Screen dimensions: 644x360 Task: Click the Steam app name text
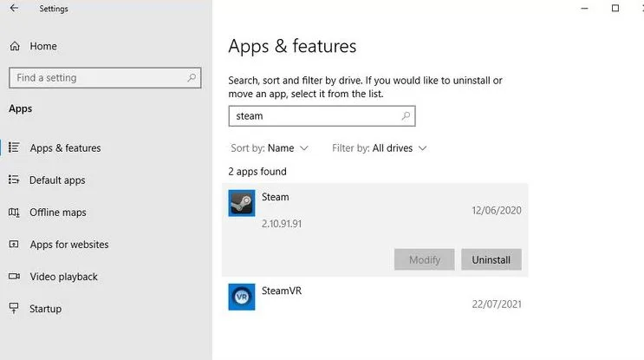click(x=275, y=197)
